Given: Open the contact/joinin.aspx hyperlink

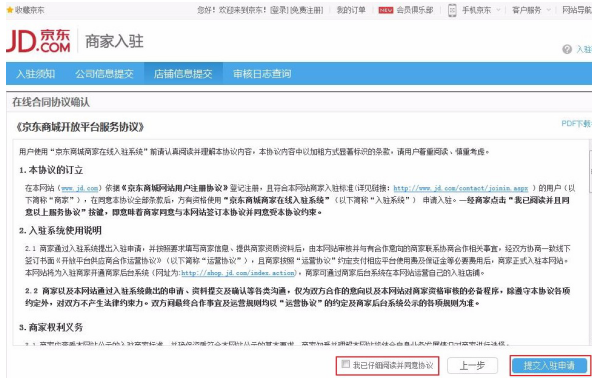Looking at the screenshot, I should 461,188.
